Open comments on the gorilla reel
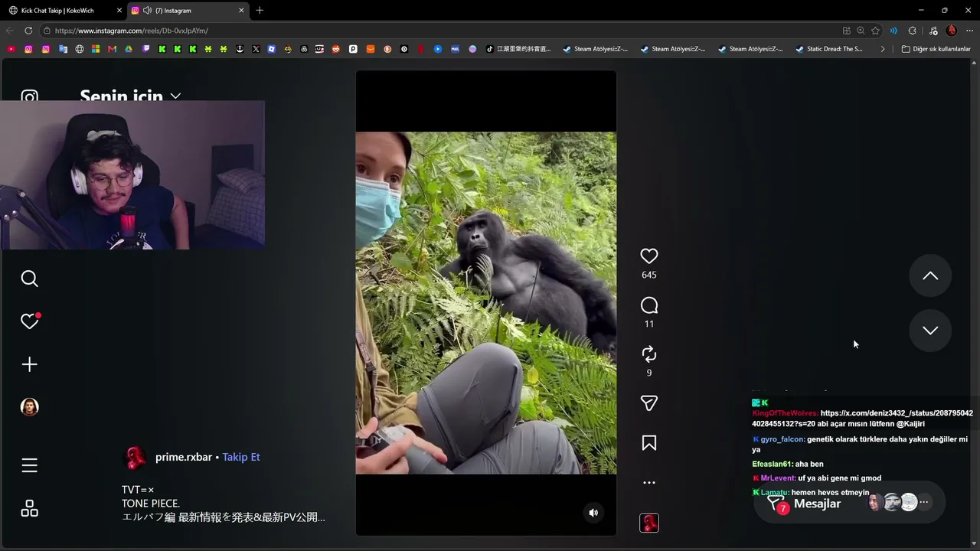 click(x=649, y=306)
